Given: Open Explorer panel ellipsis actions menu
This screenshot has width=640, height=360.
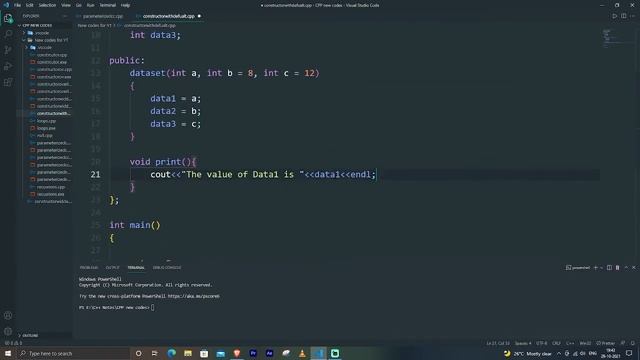Looking at the screenshot, I should pyautogui.click(x=64, y=16).
